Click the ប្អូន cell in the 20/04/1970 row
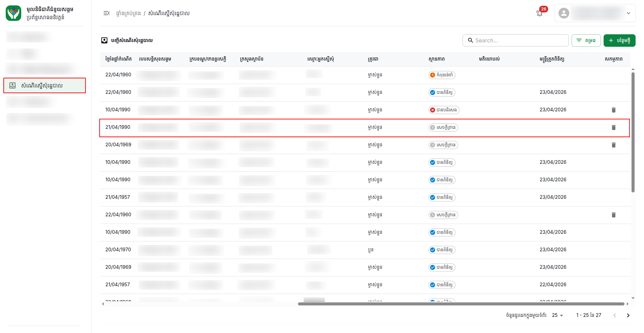This screenshot has width=644, height=333. pyautogui.click(x=371, y=250)
